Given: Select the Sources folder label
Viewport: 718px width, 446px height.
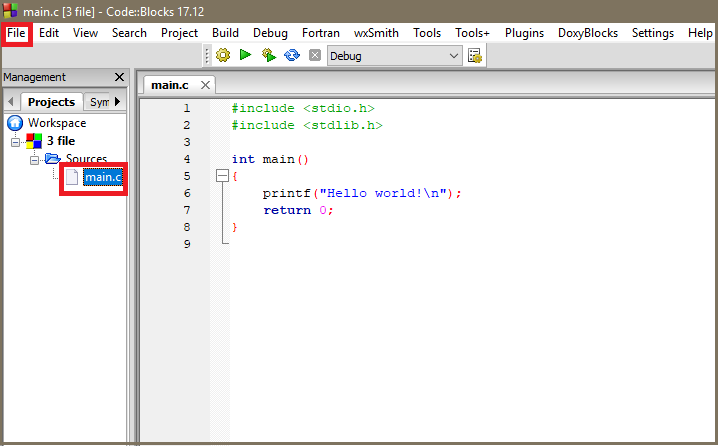Looking at the screenshot, I should (x=86, y=158).
